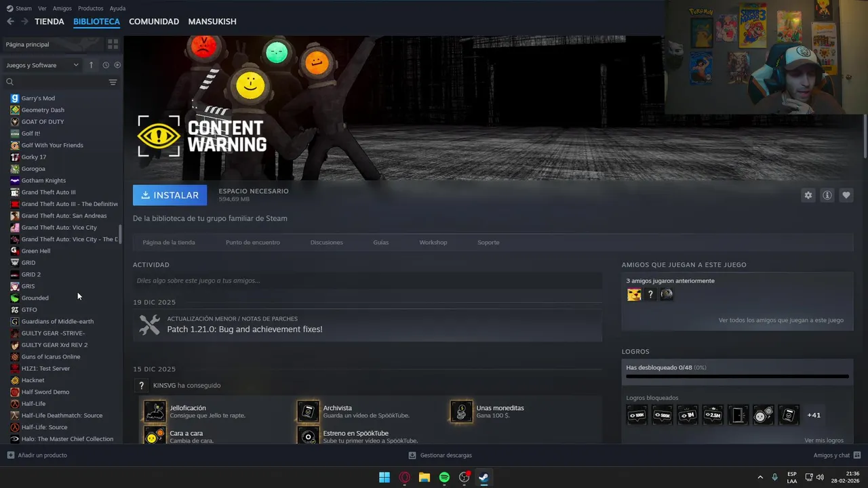Click the patch notes wrench icon
This screenshot has height=488, width=868.
149,325
